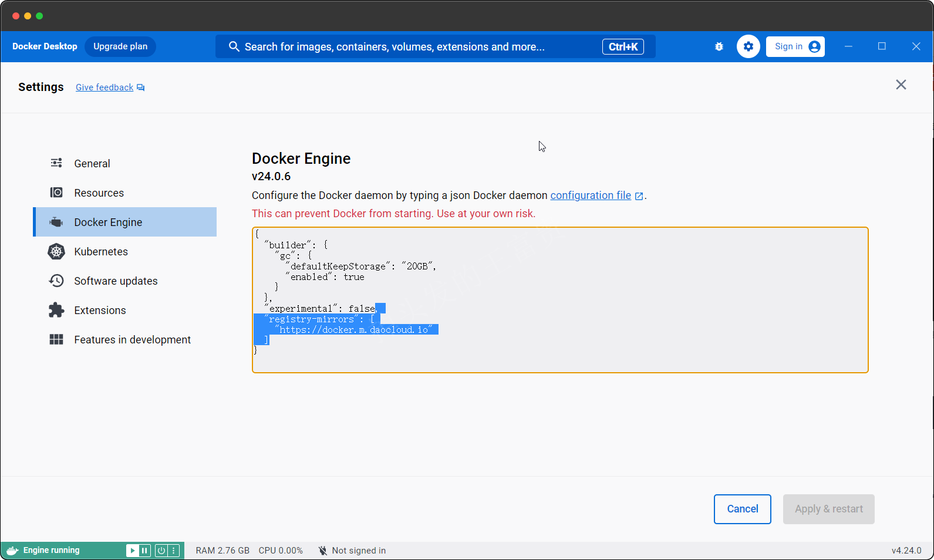Click the "Engine running" status text
This screenshot has width=934, height=560.
click(x=51, y=551)
